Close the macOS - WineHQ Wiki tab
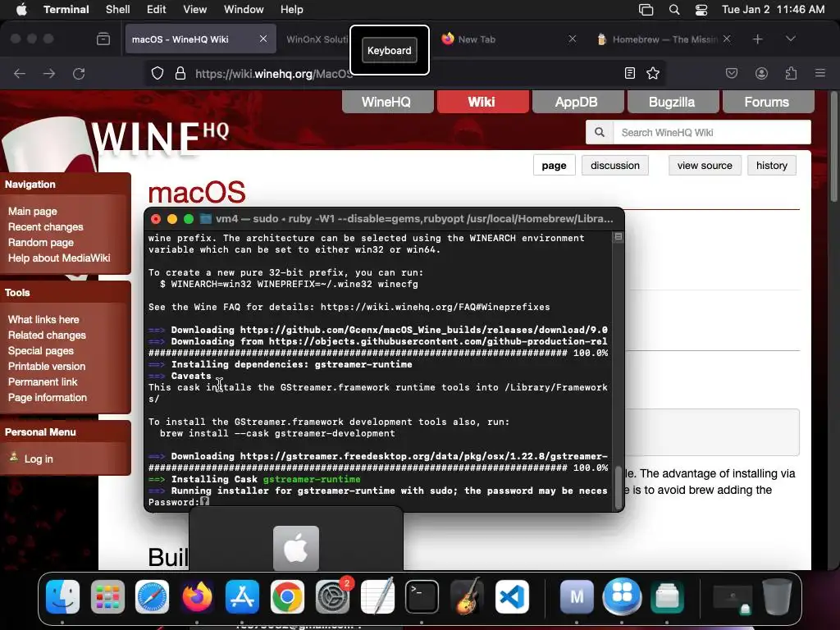840x630 pixels. (x=263, y=39)
